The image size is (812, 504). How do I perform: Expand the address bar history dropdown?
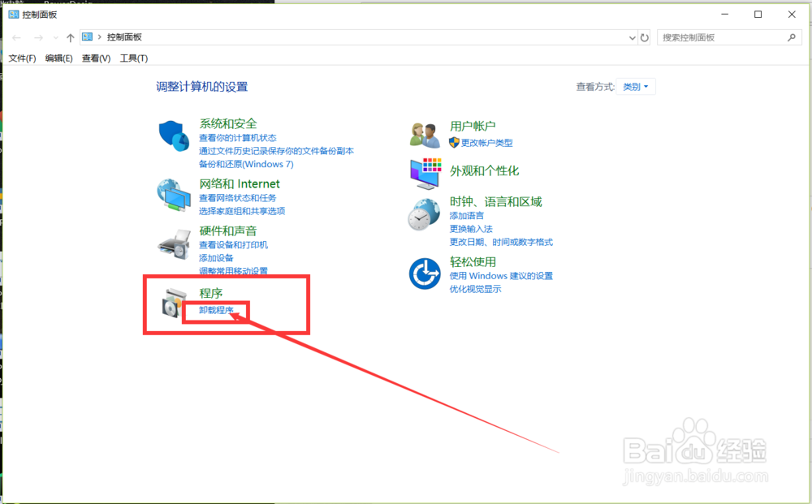[632, 37]
